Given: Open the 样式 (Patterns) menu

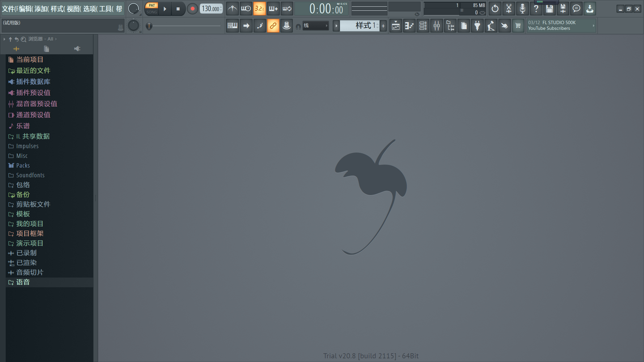Looking at the screenshot, I should point(58,8).
